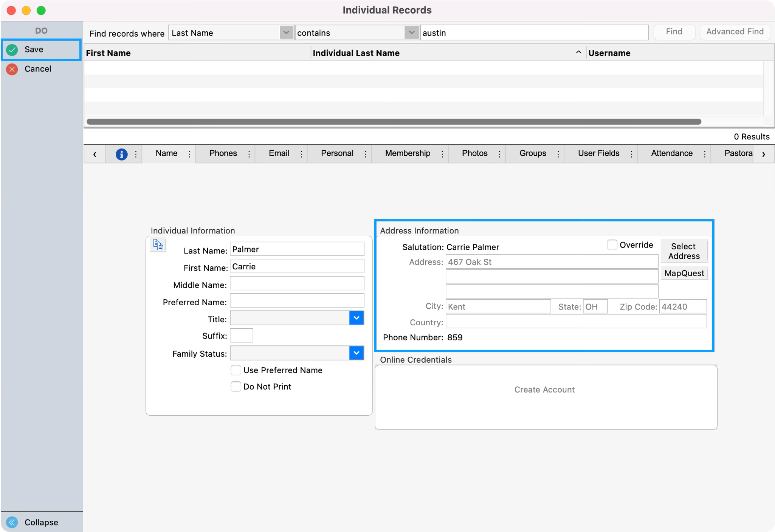The height and width of the screenshot is (532, 775).
Task: Enable the Override checkbox
Action: [612, 245]
